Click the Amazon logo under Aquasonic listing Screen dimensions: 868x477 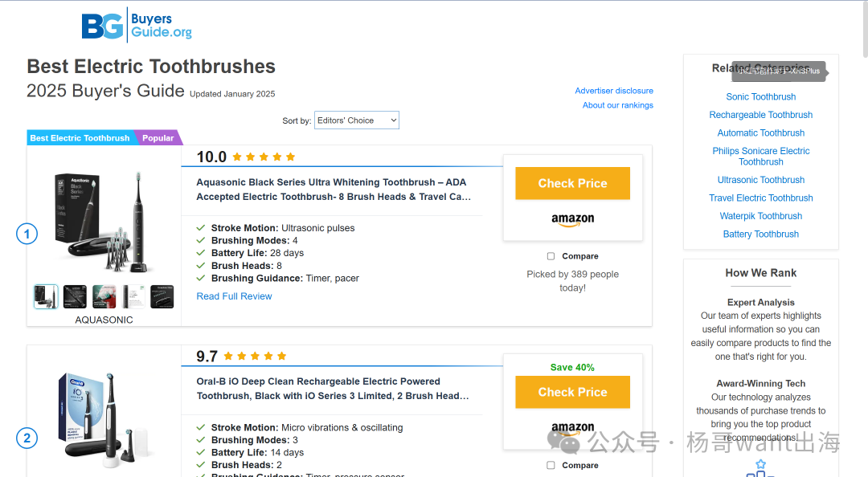572,219
